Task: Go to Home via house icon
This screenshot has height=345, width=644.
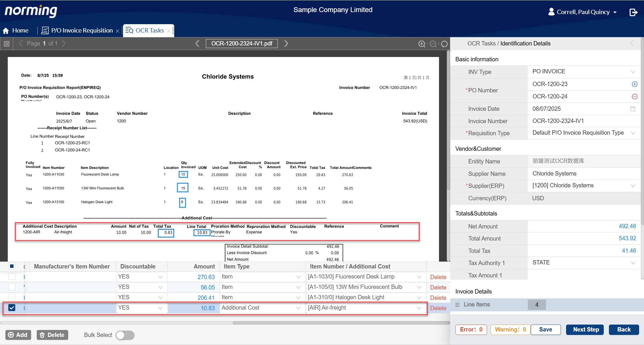Action: click(x=6, y=31)
